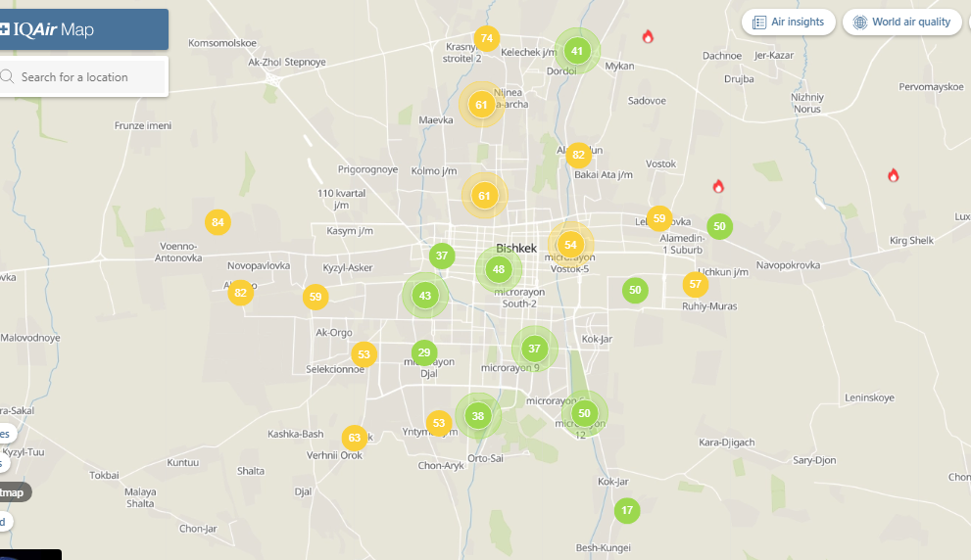Viewport: 971px width, 560px height.
Task: Click the Komsomolskoe map label
Action: click(222, 43)
